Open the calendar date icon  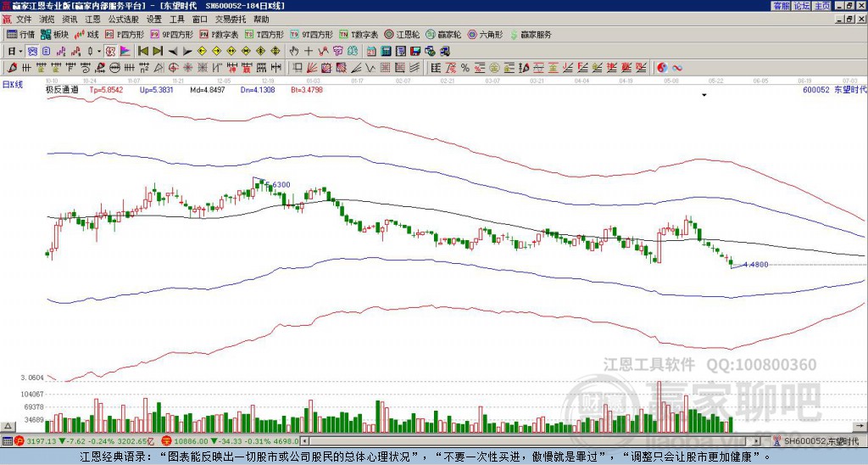tap(371, 51)
